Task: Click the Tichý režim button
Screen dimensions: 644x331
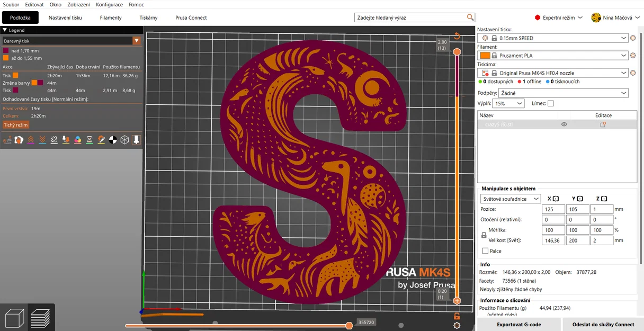Action: [x=16, y=125]
